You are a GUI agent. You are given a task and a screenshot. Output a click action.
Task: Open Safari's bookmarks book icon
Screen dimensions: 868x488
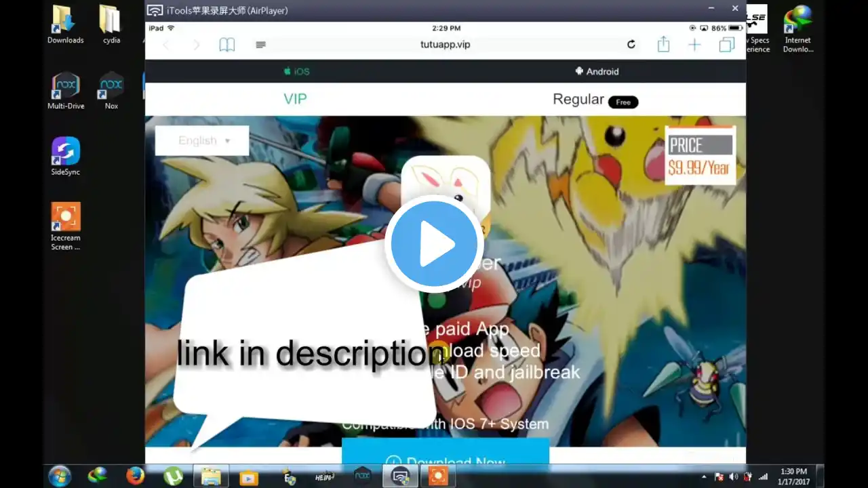point(226,45)
